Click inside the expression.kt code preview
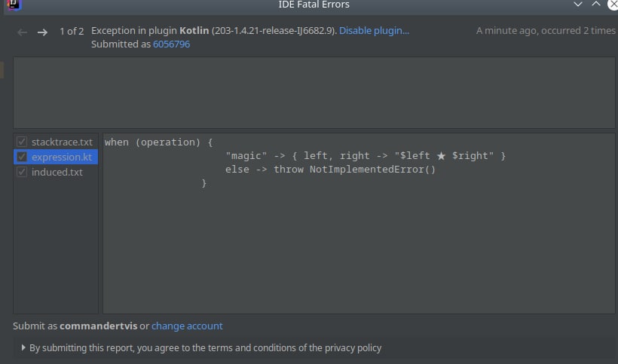Viewport: 618px width, 364px height. (358, 241)
